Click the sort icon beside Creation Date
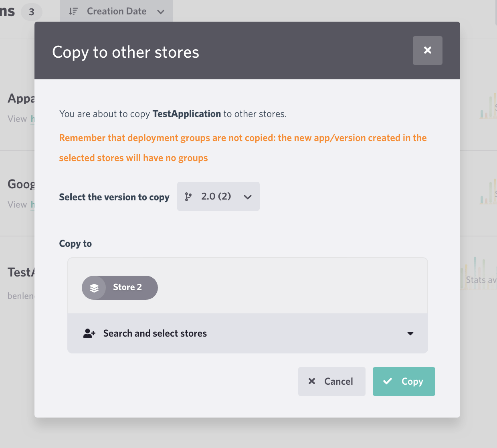497x448 pixels. (73, 11)
